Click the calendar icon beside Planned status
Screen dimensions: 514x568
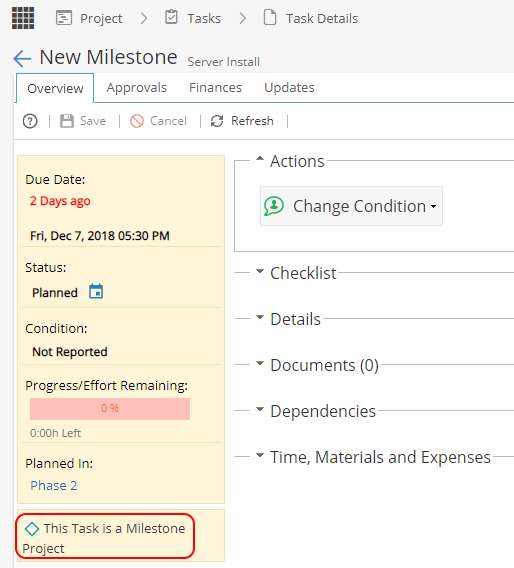96,291
